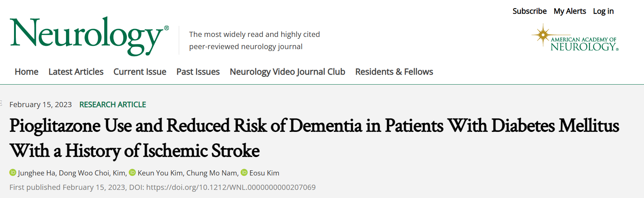Open Neurology Video Journal Club
Image resolution: width=644 pixels, height=198 pixels.
click(287, 72)
